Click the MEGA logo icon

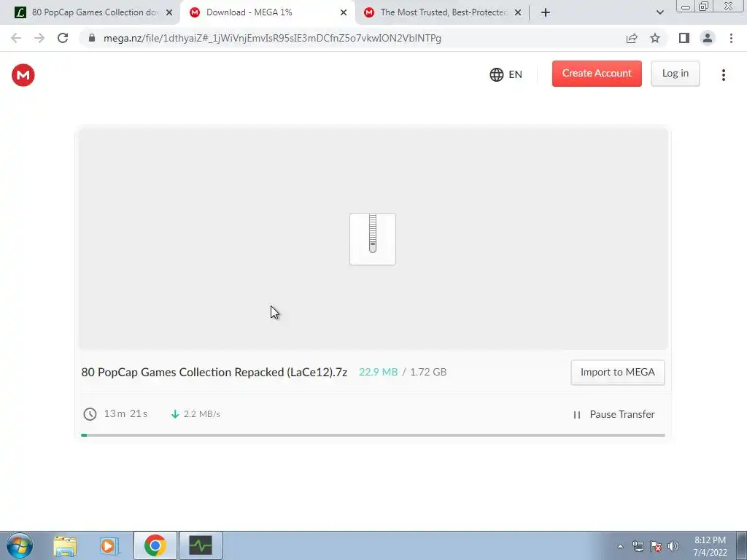coord(23,75)
